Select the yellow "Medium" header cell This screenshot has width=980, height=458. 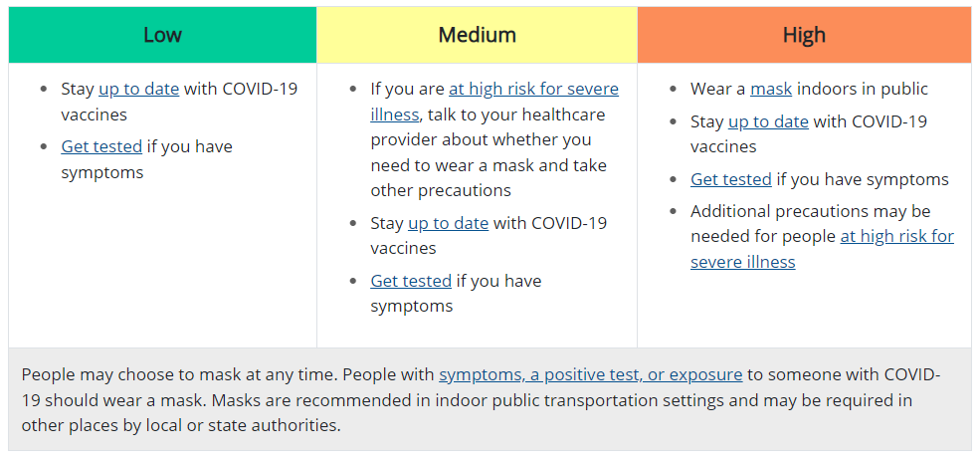(477, 35)
